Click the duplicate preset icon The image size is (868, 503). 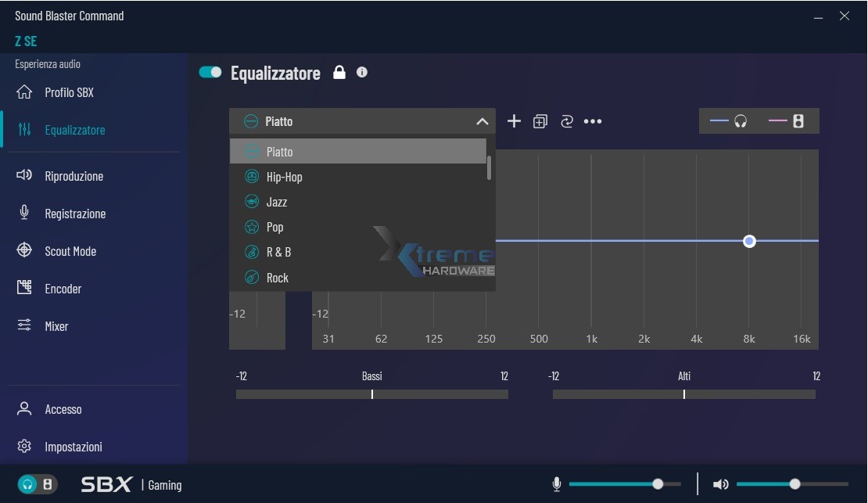point(540,121)
